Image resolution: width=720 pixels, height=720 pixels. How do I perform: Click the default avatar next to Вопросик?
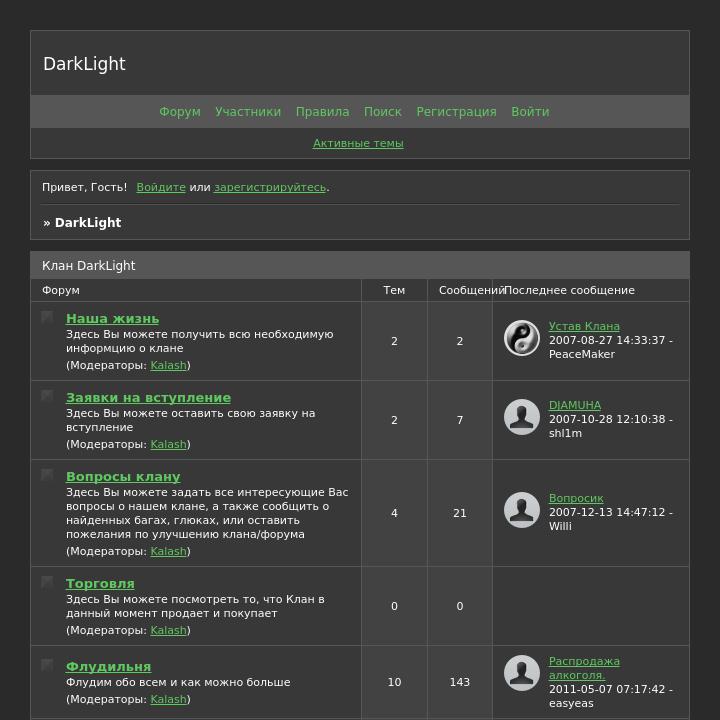click(522, 510)
